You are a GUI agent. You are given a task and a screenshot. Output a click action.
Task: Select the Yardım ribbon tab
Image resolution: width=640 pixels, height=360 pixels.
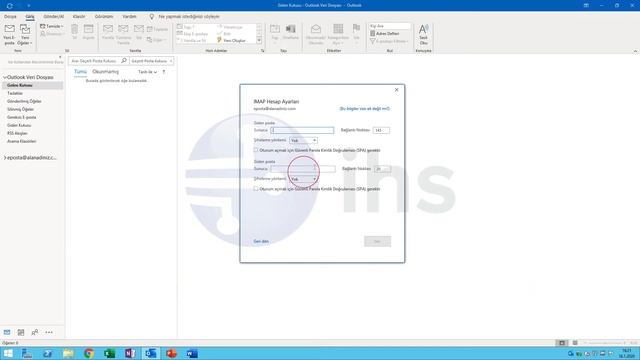pos(129,17)
